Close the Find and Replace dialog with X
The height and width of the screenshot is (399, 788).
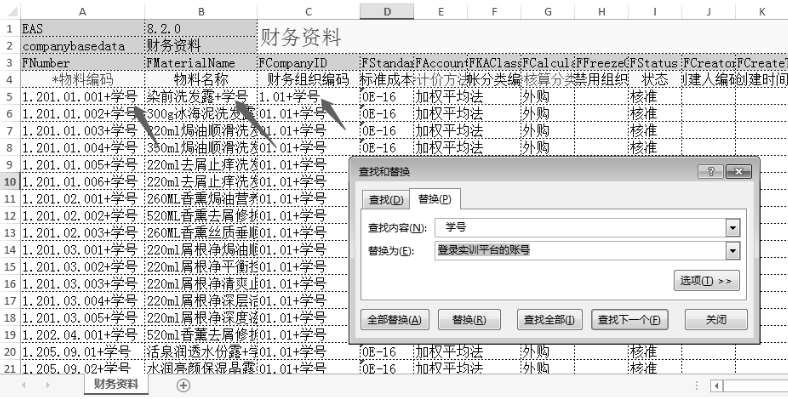click(739, 171)
